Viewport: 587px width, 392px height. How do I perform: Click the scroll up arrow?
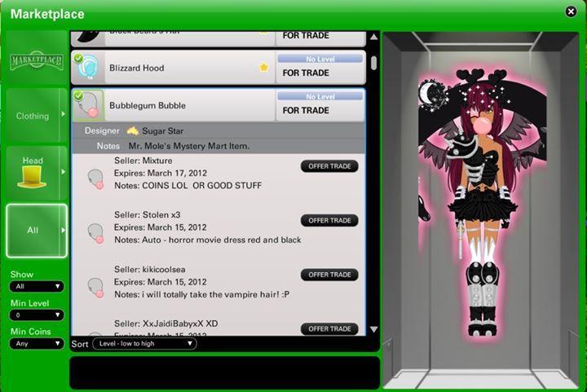(373, 37)
